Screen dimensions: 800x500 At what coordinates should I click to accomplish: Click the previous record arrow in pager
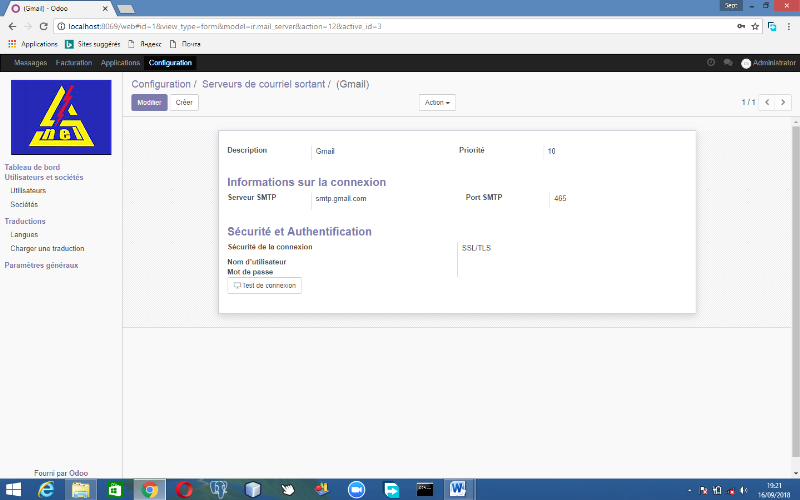coord(767,102)
